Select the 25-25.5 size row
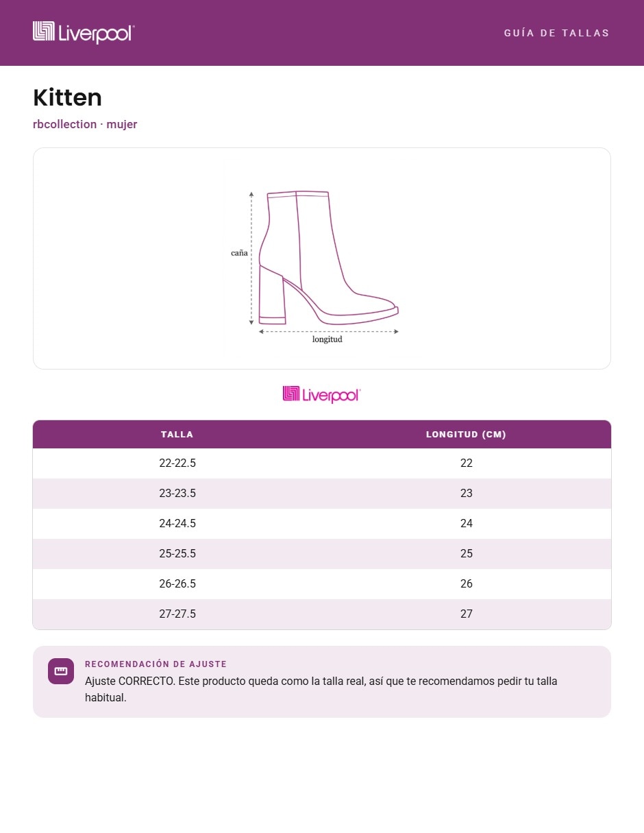Image resolution: width=644 pixels, height=833 pixels. coord(322,554)
